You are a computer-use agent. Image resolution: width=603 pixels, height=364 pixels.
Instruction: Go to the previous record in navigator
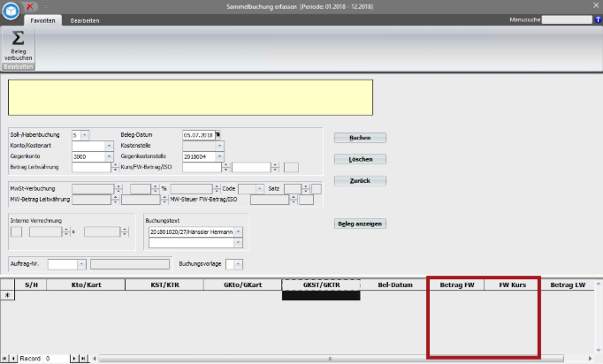click(14, 359)
